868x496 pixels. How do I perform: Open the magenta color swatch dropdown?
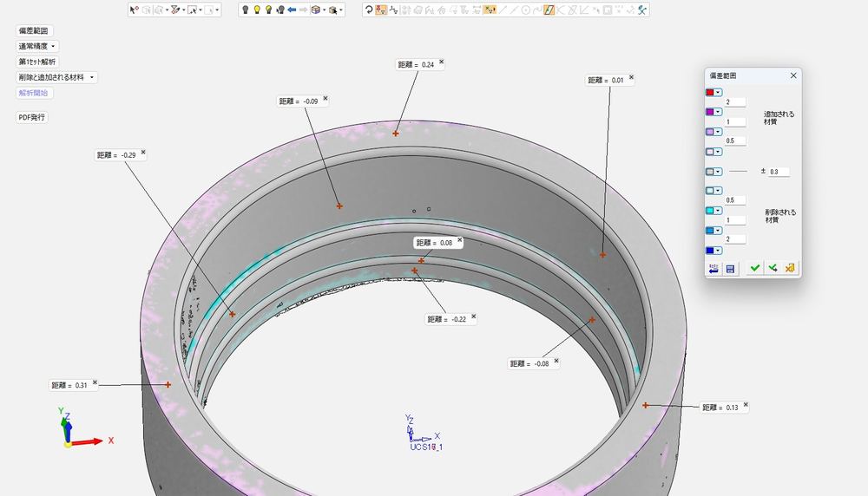(x=718, y=112)
